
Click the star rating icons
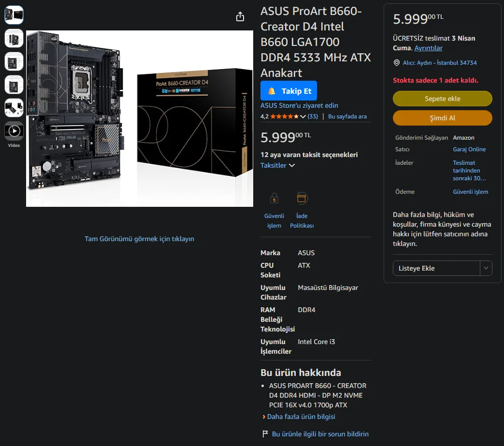tap(284, 116)
